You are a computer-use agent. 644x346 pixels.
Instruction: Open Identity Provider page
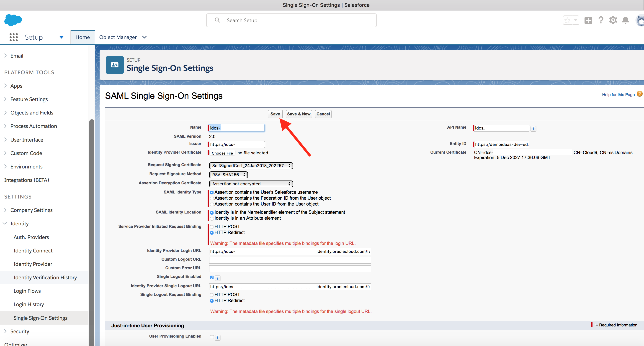pyautogui.click(x=33, y=264)
